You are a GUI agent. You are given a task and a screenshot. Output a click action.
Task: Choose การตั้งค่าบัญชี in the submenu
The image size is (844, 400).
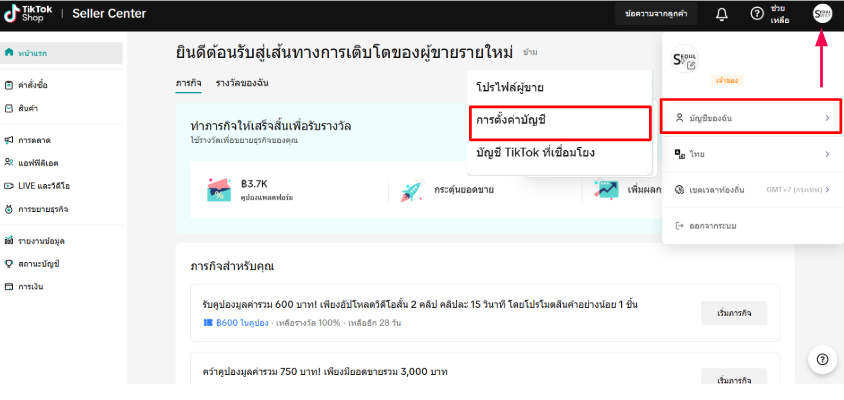tap(559, 123)
